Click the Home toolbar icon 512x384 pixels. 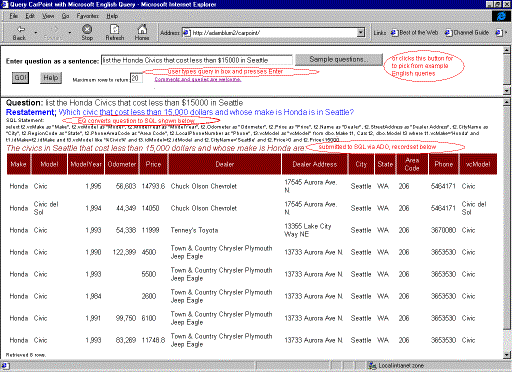(142, 29)
